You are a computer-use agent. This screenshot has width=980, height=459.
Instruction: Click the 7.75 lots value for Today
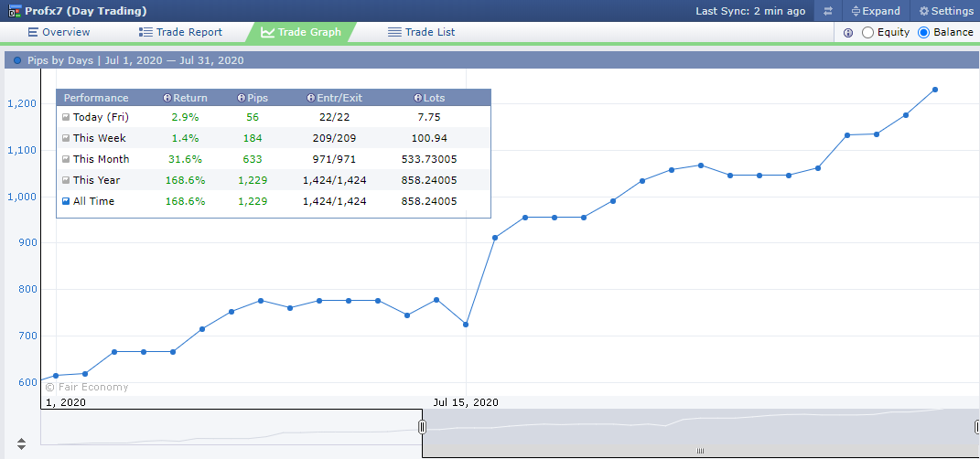pyautogui.click(x=429, y=117)
